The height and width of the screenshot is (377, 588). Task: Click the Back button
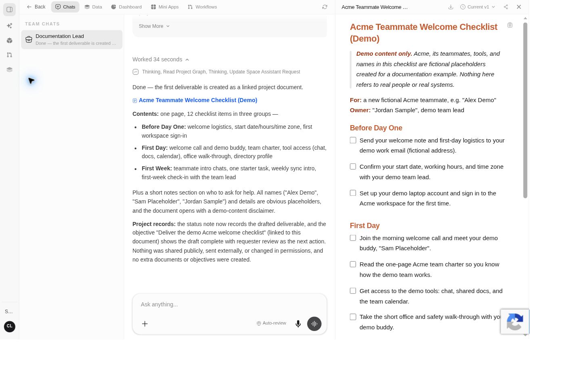click(x=36, y=7)
